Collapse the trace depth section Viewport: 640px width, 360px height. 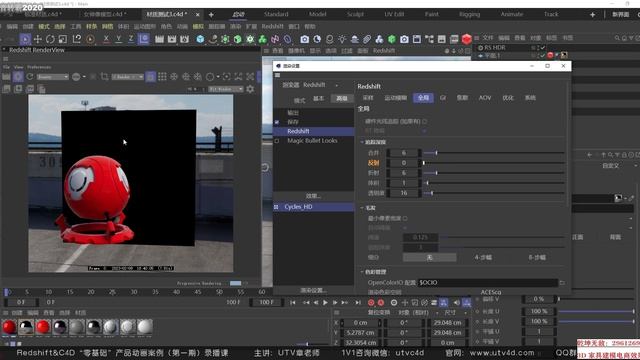coord(362,142)
